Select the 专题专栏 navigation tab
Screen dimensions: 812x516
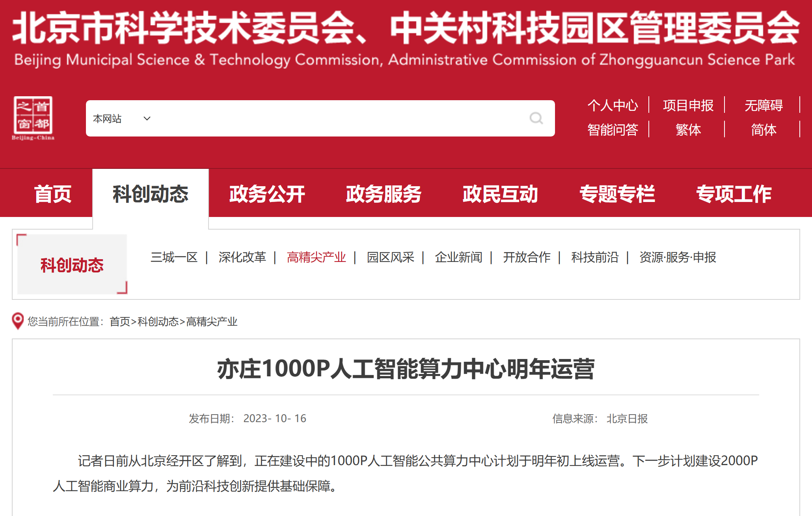(617, 194)
